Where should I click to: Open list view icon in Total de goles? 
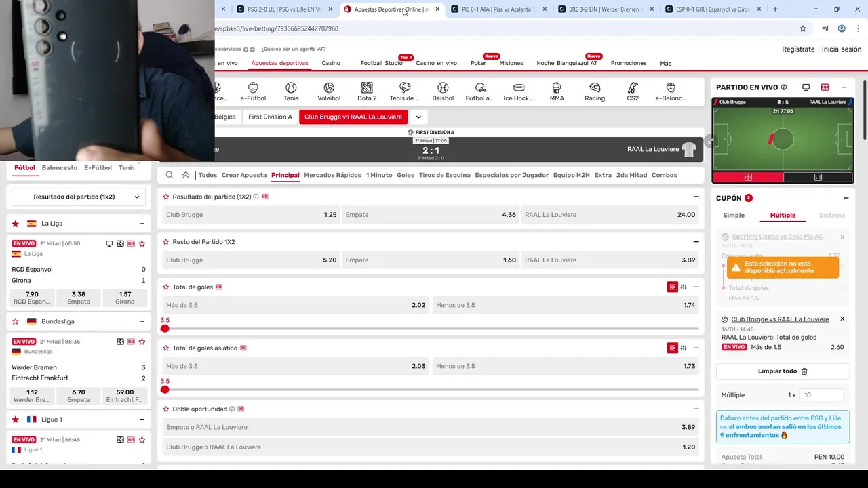tap(684, 287)
